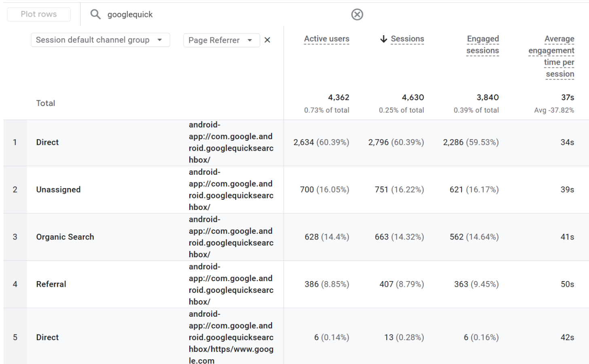The image size is (589, 364).
Task: Click the Total row label
Action: point(45,103)
